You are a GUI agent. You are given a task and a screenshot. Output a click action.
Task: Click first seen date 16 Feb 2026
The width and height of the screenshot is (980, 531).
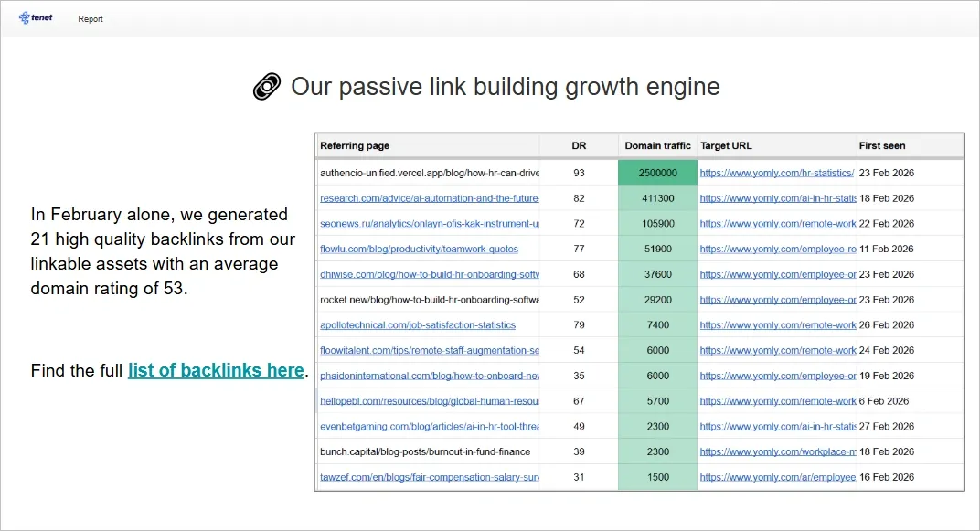pyautogui.click(x=886, y=477)
